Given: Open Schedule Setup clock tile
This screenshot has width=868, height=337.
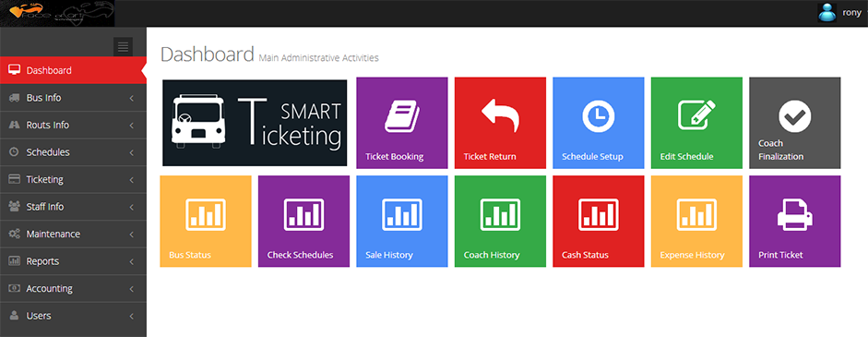Looking at the screenshot, I should tap(599, 123).
